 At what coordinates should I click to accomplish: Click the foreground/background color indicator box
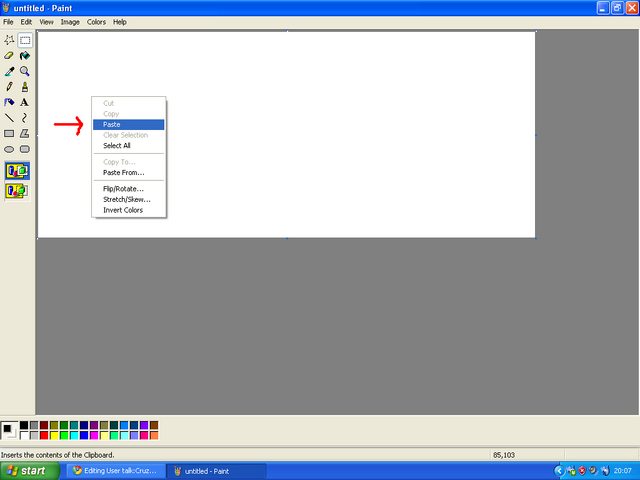pyautogui.click(x=9, y=431)
